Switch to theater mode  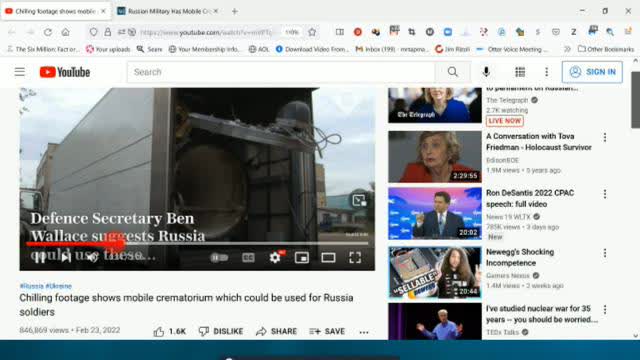pyautogui.click(x=328, y=258)
